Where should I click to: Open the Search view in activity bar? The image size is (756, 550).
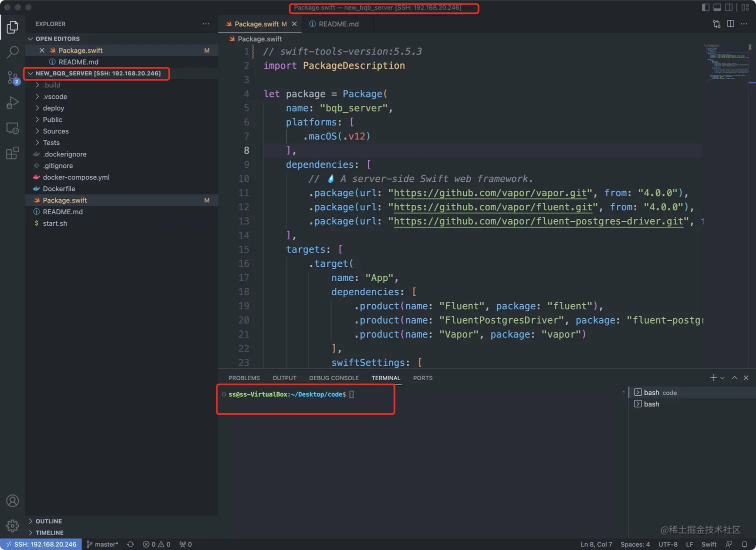point(12,52)
